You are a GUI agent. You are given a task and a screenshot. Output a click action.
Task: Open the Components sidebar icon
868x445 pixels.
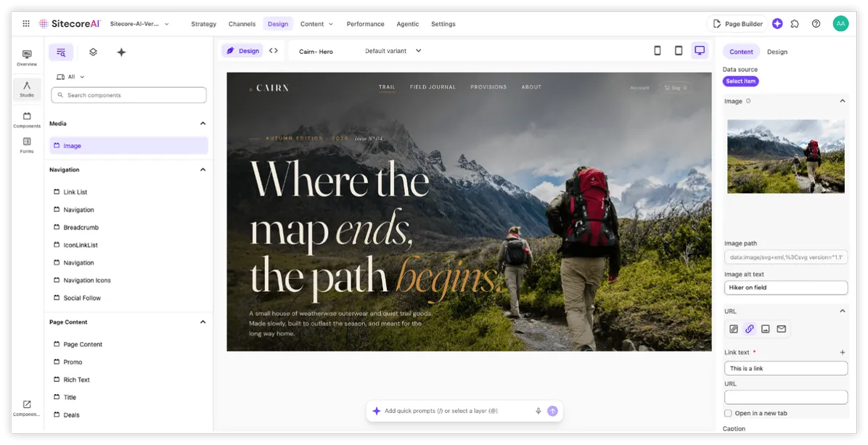[27, 120]
